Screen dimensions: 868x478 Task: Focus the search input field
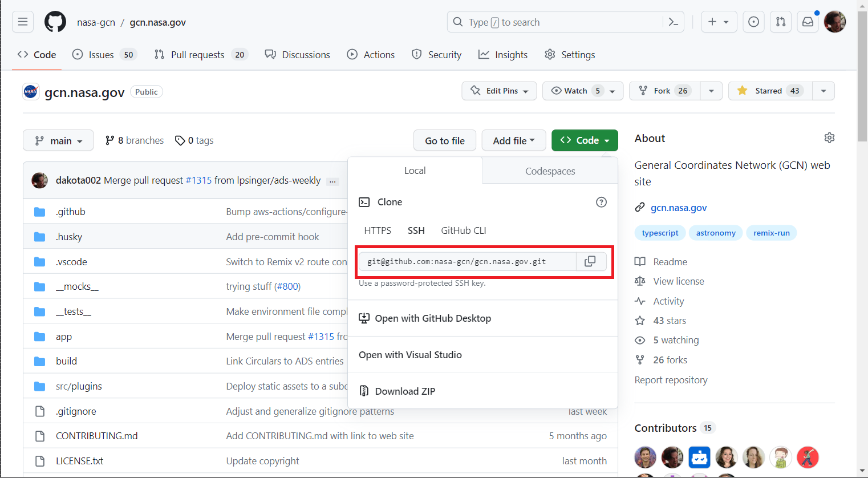pyautogui.click(x=556, y=22)
